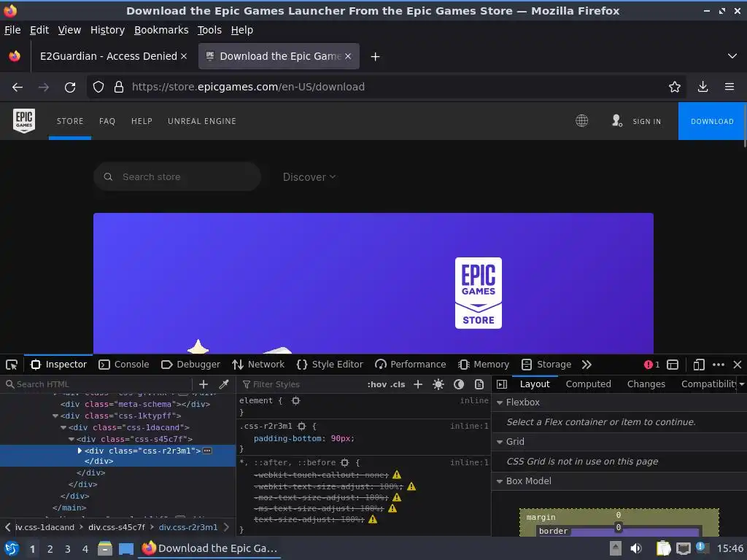Open the Storage panel

tap(546, 365)
